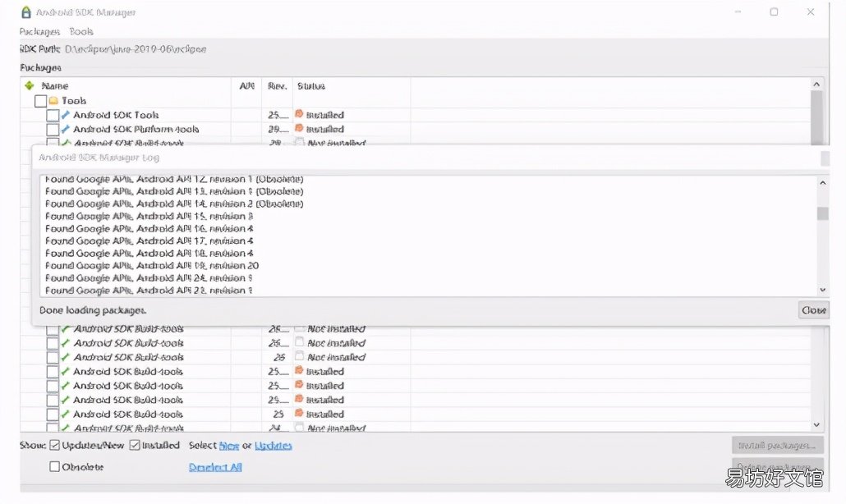The image size is (846, 504).
Task: Click the Installed status icon of Android SDK Platform-tools
Action: tap(299, 128)
